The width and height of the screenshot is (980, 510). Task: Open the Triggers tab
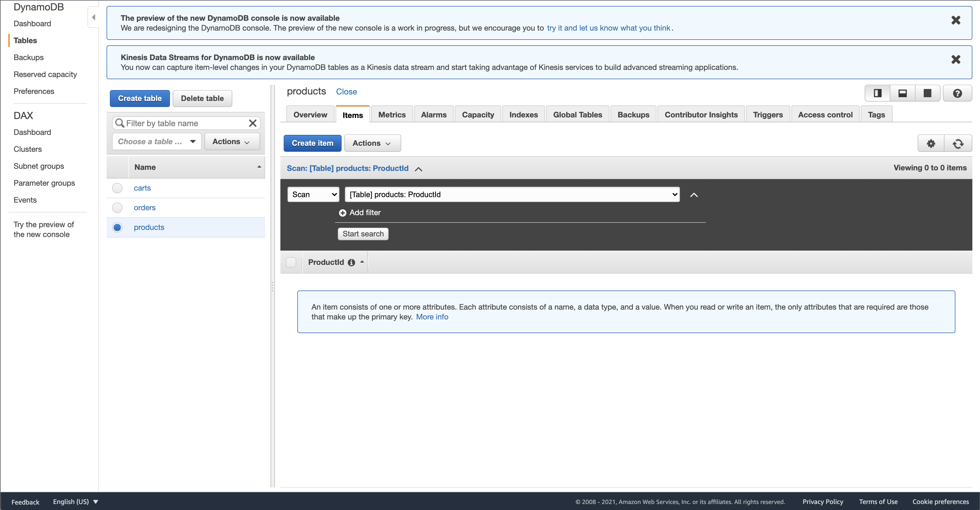[x=768, y=114]
